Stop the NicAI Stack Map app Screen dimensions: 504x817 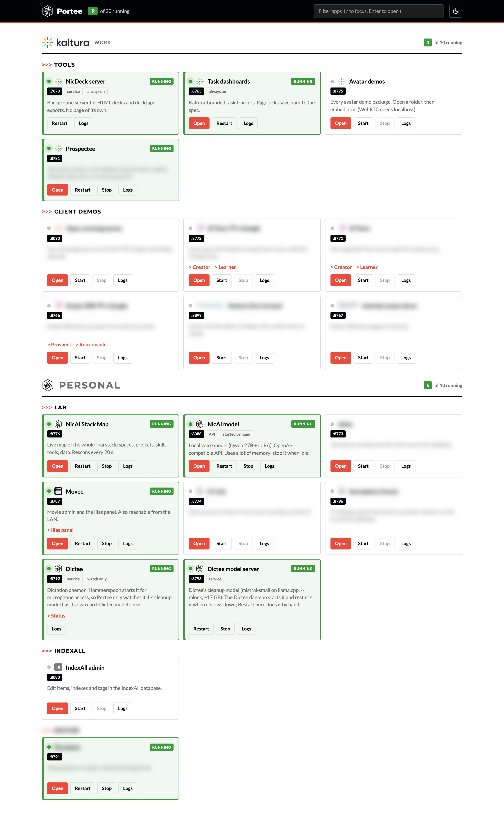coord(107,466)
